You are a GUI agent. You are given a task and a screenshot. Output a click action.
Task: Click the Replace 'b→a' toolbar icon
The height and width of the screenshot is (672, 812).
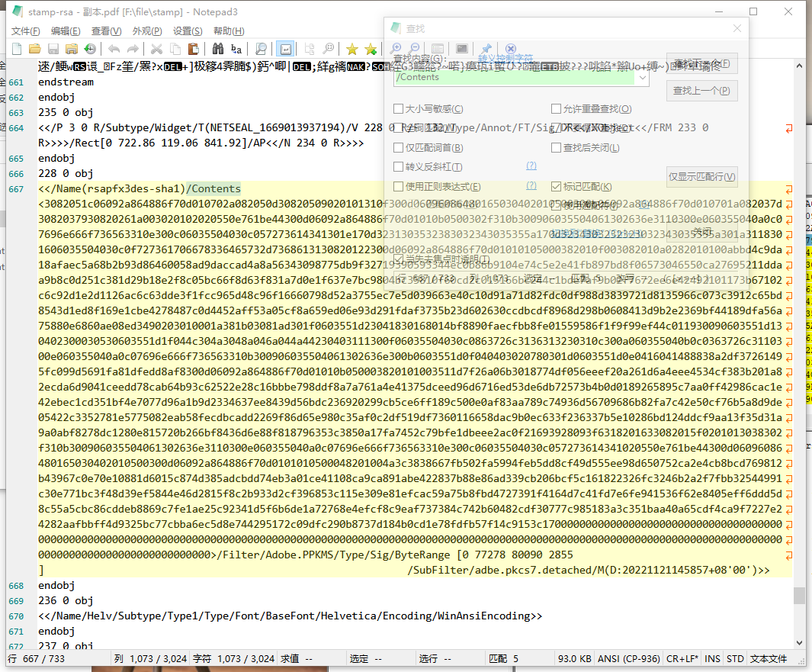236,50
